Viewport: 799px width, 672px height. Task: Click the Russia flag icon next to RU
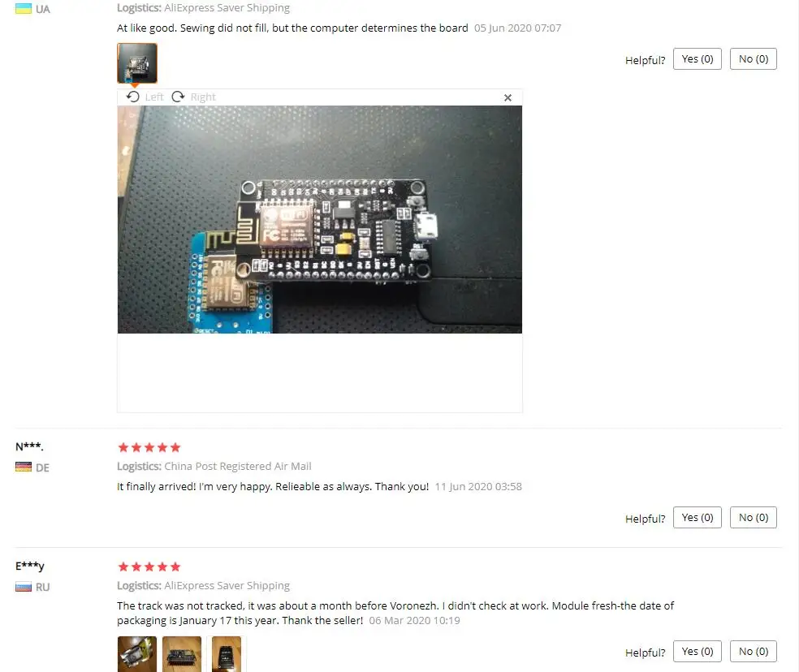[24, 587]
